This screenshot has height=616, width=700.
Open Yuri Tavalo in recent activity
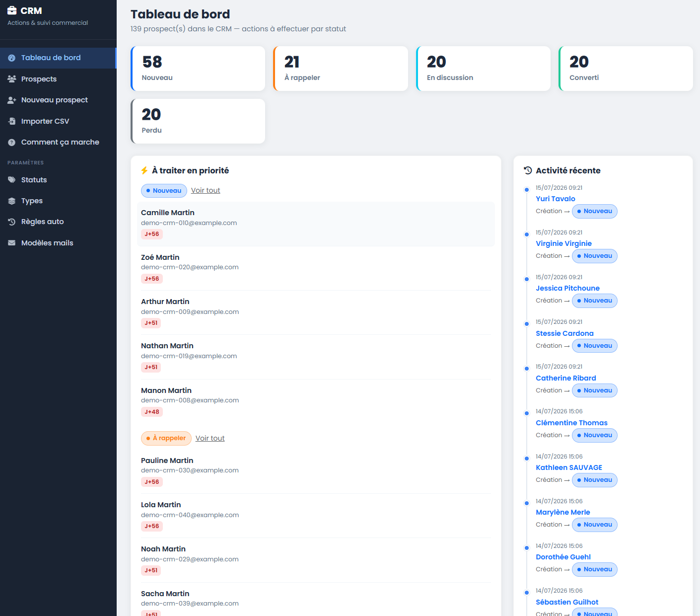(556, 199)
